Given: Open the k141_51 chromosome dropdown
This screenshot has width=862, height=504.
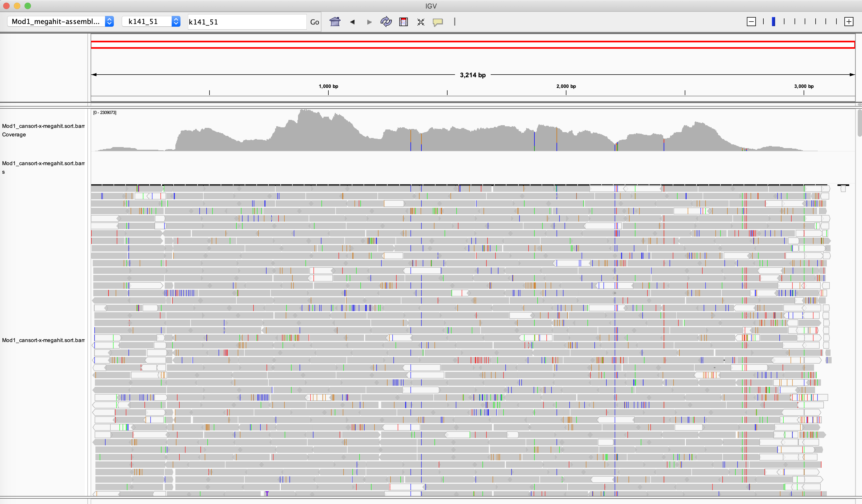Looking at the screenshot, I should [151, 22].
